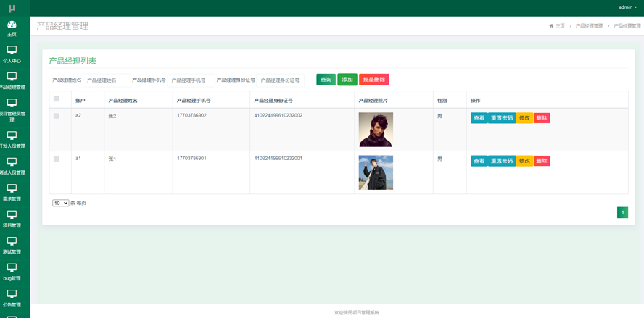Open the rows-per-page dropdown
Viewport: 644px width, 318px height.
[x=60, y=204]
